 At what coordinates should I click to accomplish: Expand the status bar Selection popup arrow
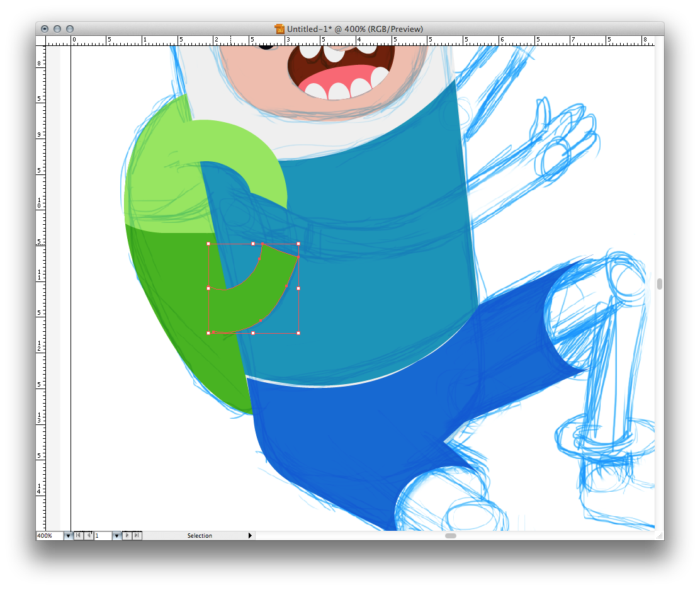[250, 536]
